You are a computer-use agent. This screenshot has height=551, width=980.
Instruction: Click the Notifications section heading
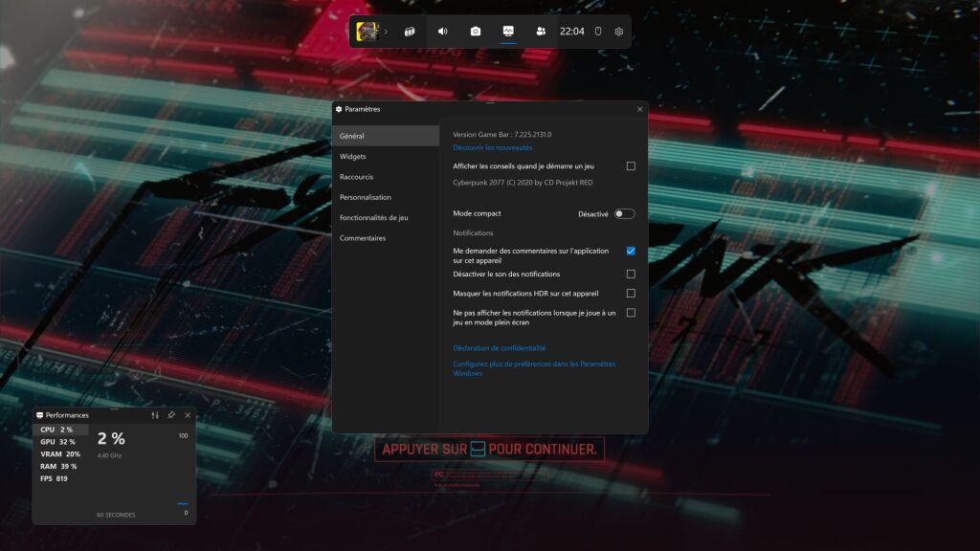click(x=473, y=233)
